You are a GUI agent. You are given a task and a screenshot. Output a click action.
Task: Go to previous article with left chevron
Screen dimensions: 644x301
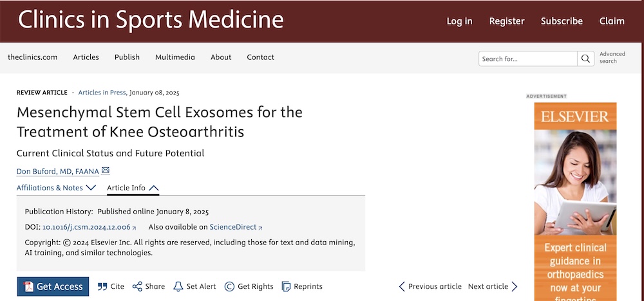[x=402, y=286]
